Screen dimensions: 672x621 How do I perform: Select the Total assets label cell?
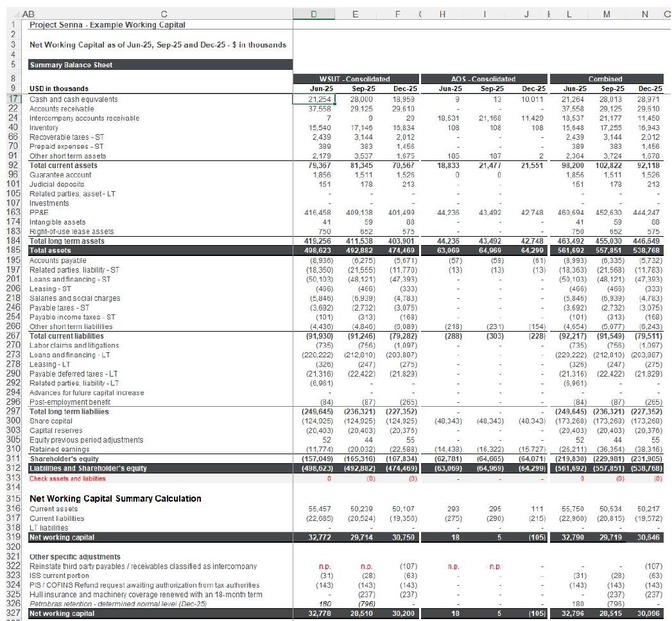pyautogui.click(x=51, y=250)
